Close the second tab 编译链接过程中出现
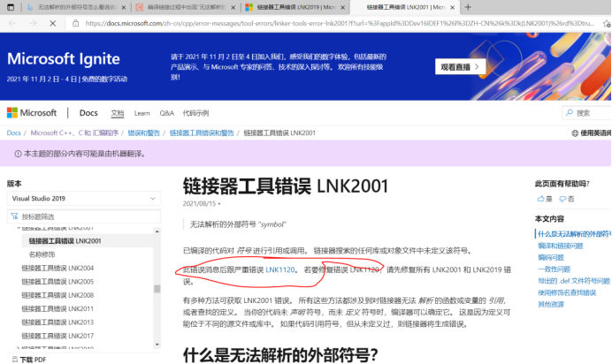 click(233, 7)
